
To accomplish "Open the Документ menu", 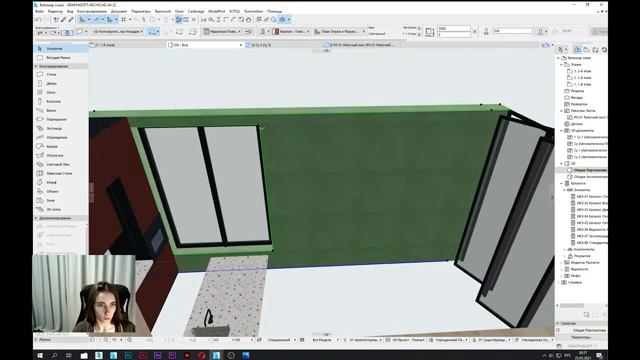I will [x=119, y=11].
